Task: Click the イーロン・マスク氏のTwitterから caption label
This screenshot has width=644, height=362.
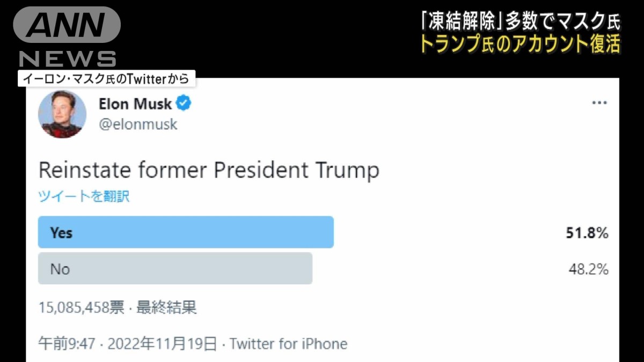Action: [106, 79]
